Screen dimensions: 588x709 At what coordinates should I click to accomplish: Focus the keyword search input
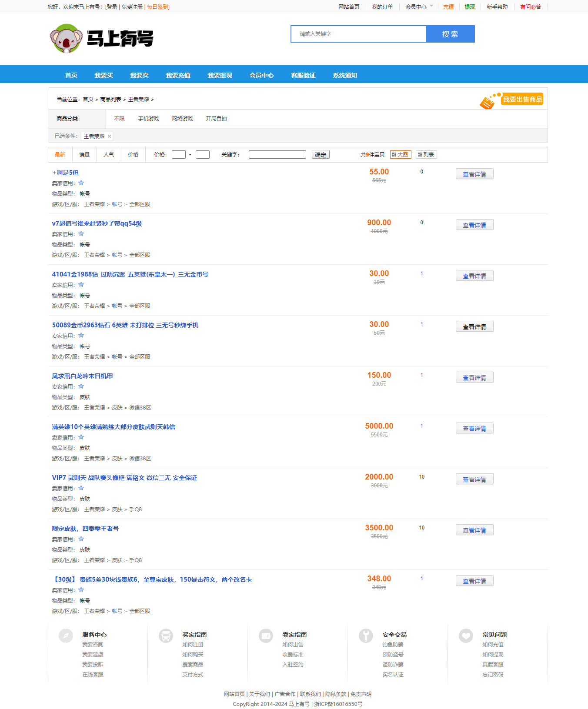(359, 34)
